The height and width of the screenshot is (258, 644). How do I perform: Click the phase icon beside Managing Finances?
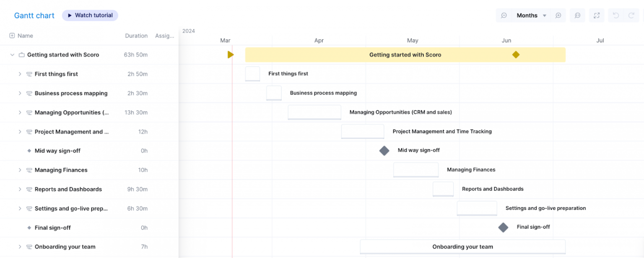29,170
